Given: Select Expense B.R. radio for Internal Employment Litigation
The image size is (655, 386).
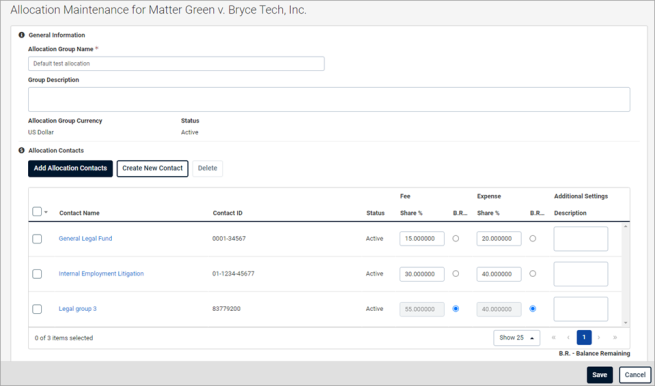Looking at the screenshot, I should [x=533, y=274].
